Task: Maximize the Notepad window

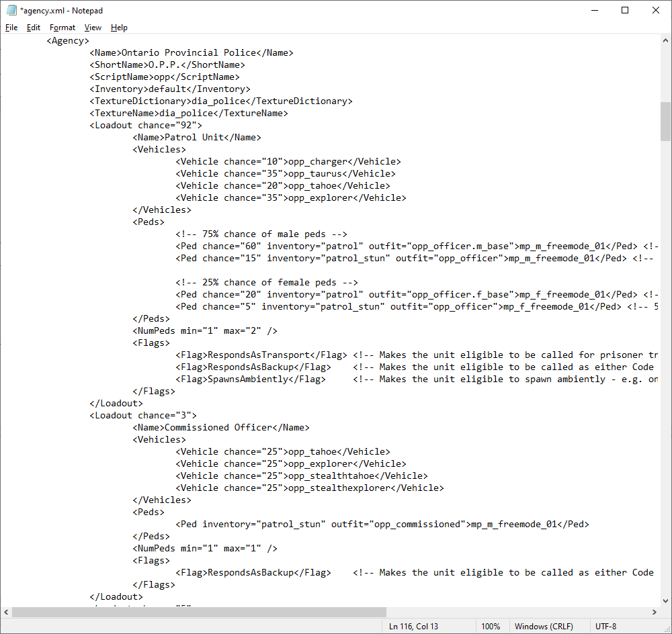Action: click(625, 10)
